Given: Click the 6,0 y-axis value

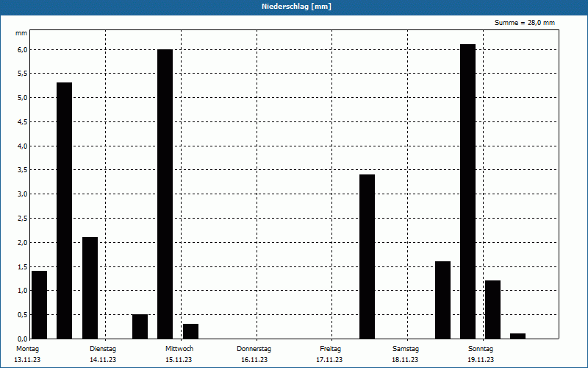Looking at the screenshot, I should [23, 49].
